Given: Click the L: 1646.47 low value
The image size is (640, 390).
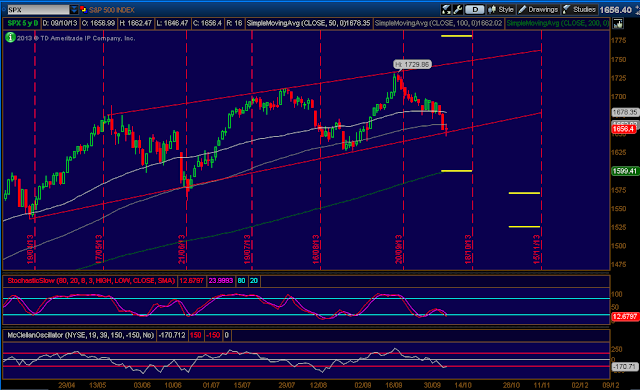Looking at the screenshot, I should pyautogui.click(x=172, y=23).
